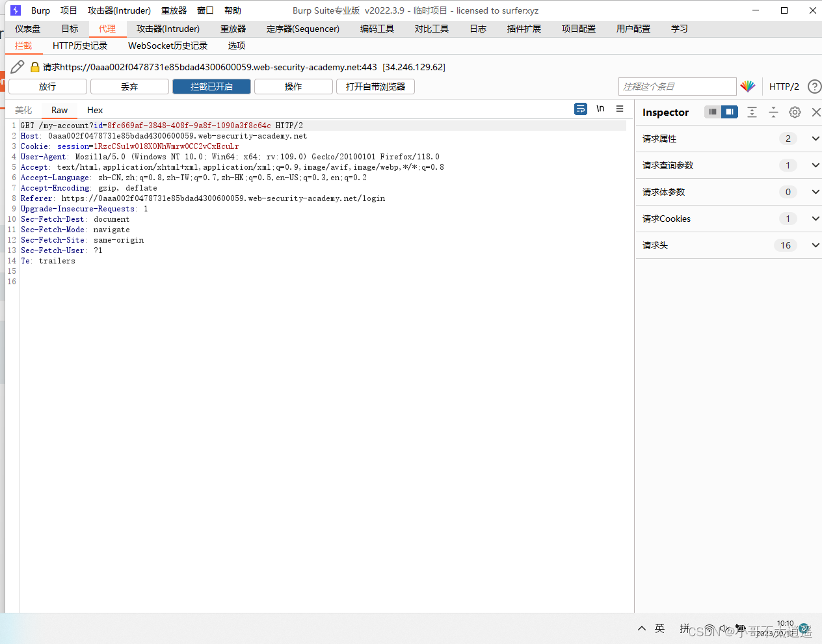The image size is (822, 644).
Task: Open the Burp menu
Action: [40, 10]
